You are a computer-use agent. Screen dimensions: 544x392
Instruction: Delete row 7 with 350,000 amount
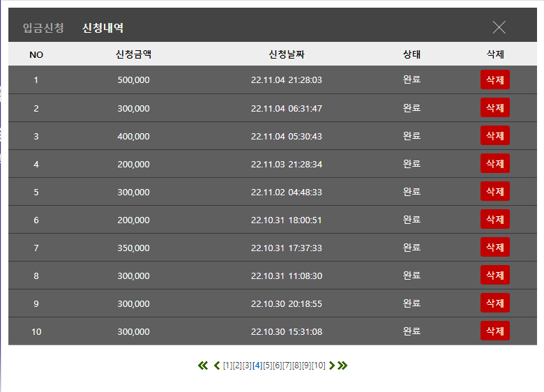click(x=495, y=247)
